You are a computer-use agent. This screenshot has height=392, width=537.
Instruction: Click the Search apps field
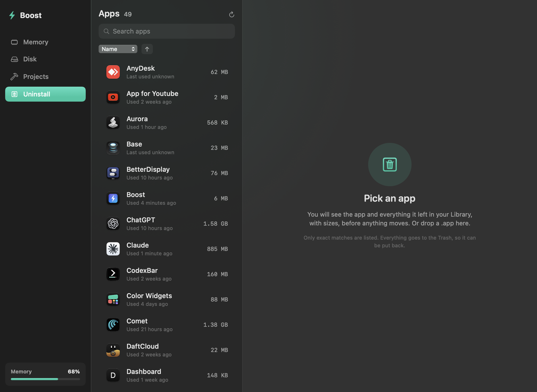[x=167, y=31]
